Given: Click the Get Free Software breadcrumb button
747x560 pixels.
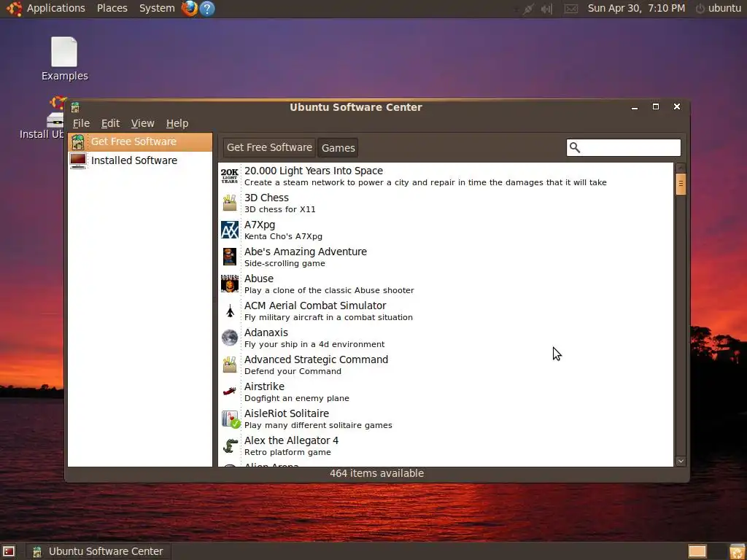Looking at the screenshot, I should click(269, 147).
